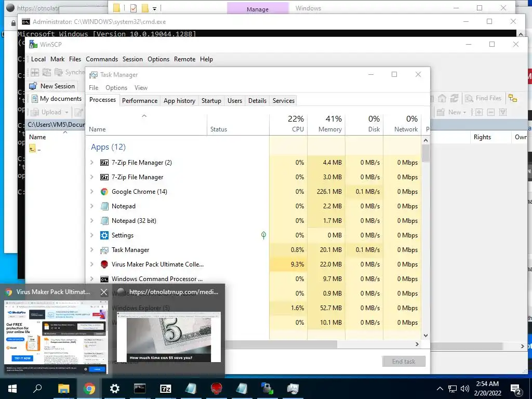Click WinSCP Synchronize toolbar button

pyautogui.click(x=70, y=72)
